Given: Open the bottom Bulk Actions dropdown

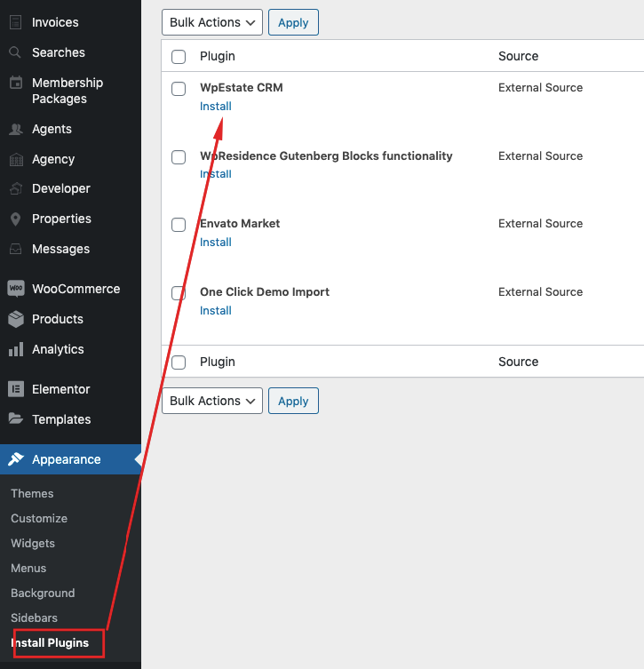Looking at the screenshot, I should pos(212,401).
